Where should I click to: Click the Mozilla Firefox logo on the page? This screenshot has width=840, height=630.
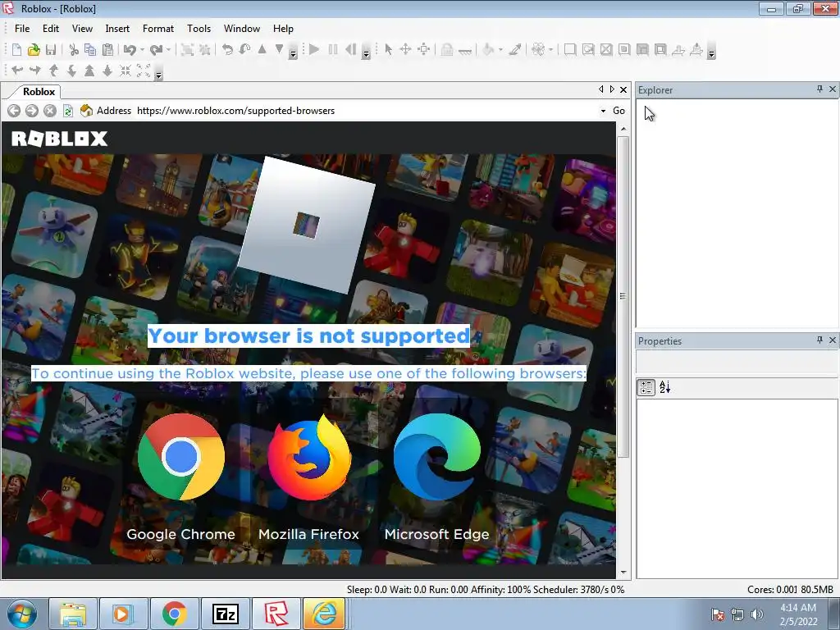point(309,456)
